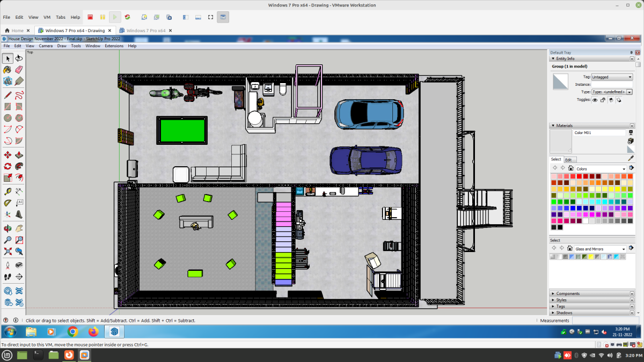The image size is (644, 362).
Task: Select the Paint Bucket tool
Action: pos(8,70)
